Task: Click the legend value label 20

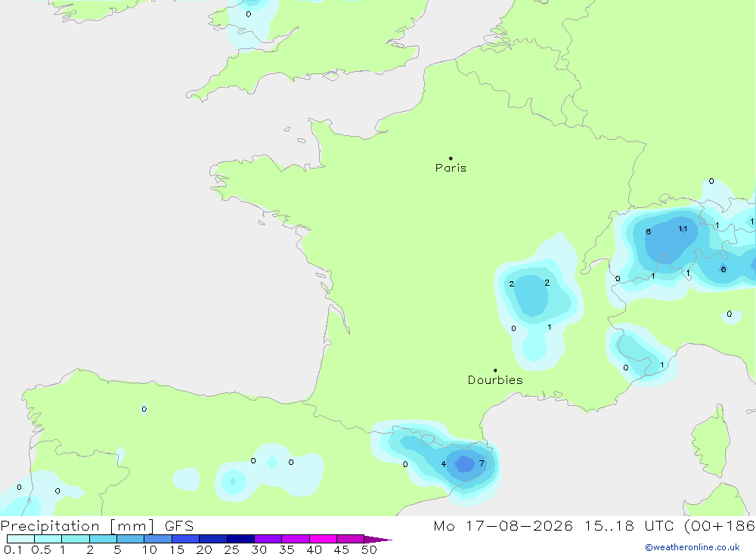Action: point(204,549)
